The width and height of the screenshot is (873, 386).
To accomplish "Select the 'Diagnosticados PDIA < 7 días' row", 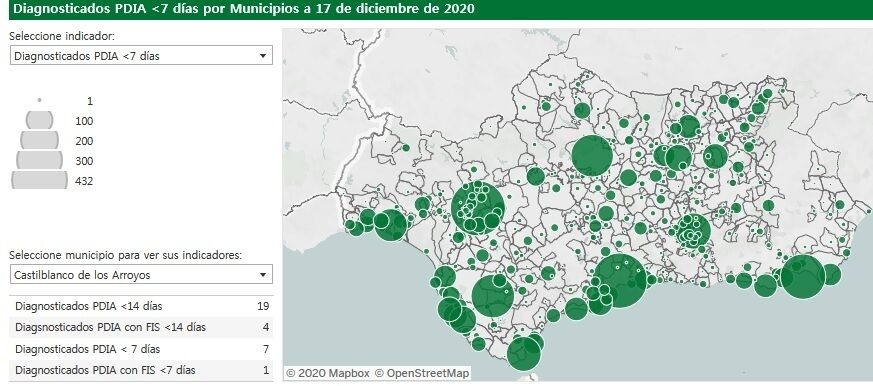I will 141,349.
